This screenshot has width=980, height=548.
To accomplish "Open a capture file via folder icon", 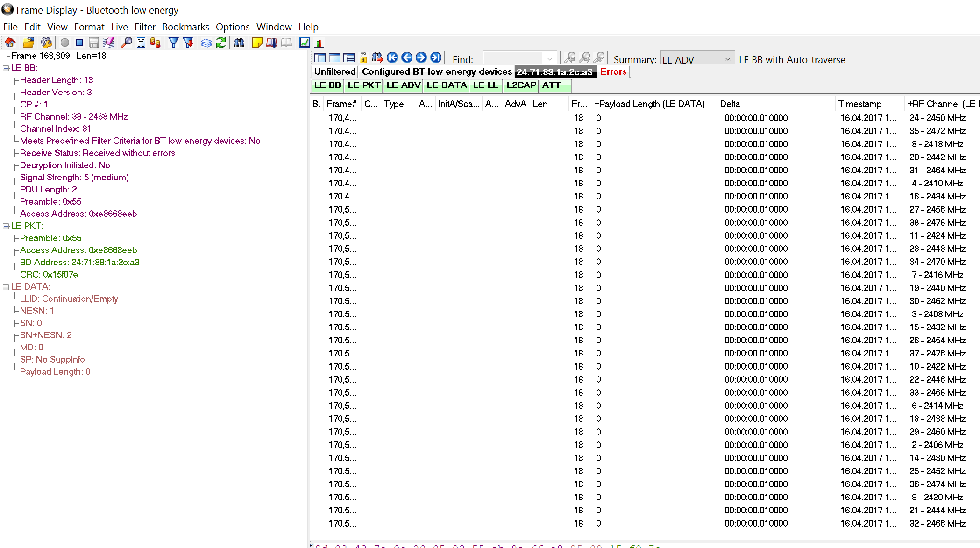I will coord(28,43).
